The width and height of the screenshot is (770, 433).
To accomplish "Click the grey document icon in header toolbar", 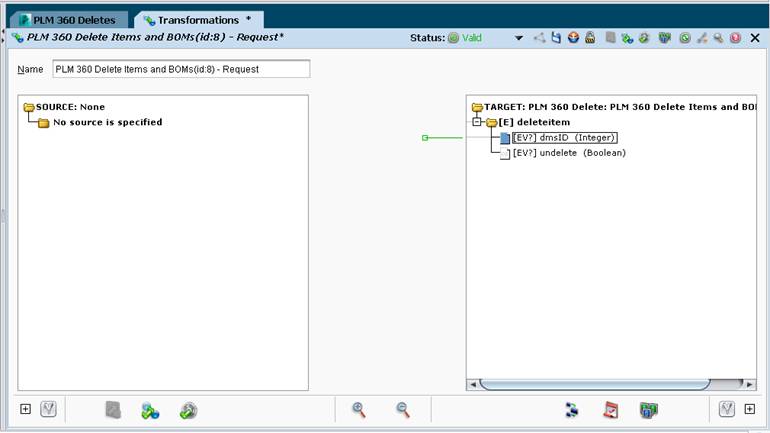I will (x=610, y=38).
